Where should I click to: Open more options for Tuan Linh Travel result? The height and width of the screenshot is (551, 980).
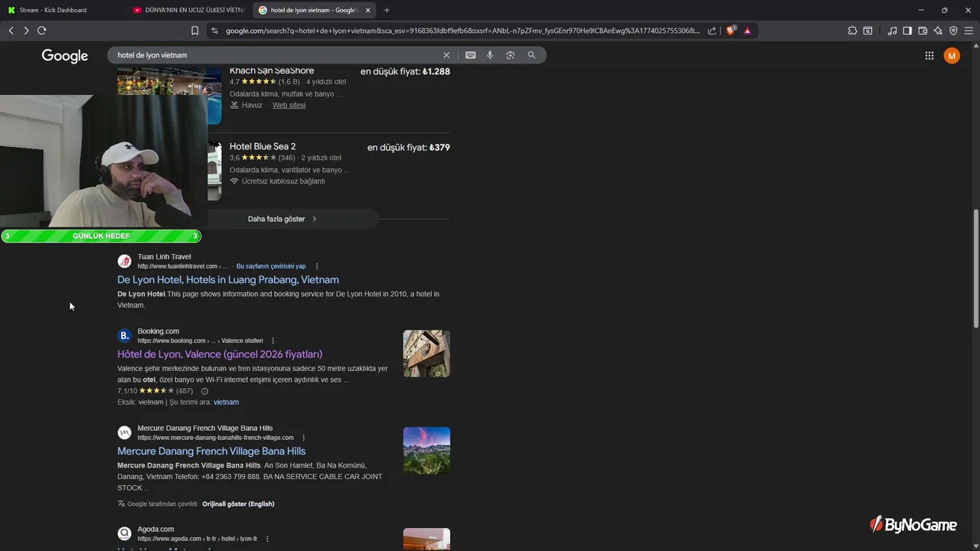coord(317,266)
